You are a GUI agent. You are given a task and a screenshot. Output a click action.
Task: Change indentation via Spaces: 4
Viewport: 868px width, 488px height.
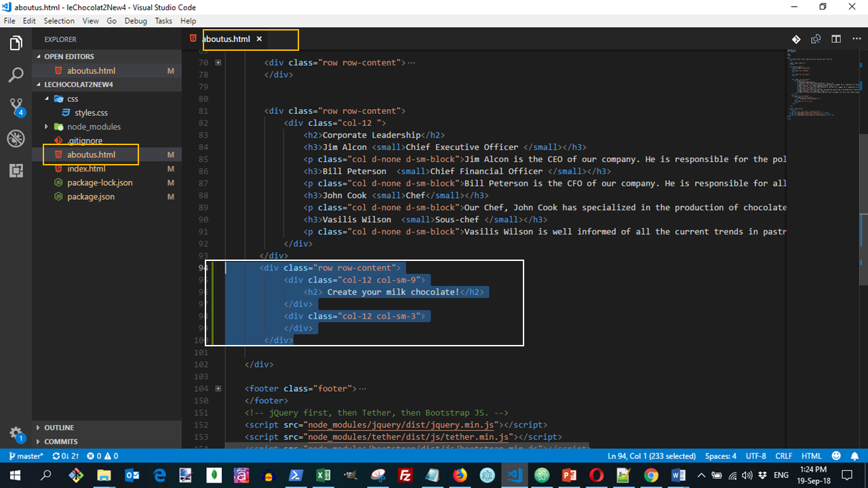(x=721, y=456)
